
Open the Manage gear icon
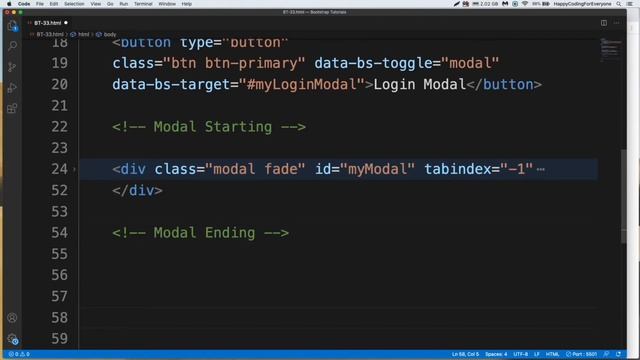point(12,339)
